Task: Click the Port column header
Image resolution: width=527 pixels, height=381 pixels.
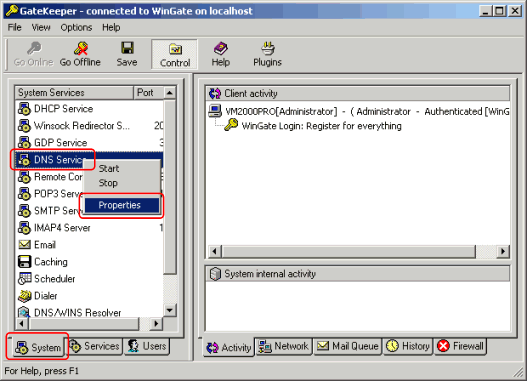Action: point(149,92)
